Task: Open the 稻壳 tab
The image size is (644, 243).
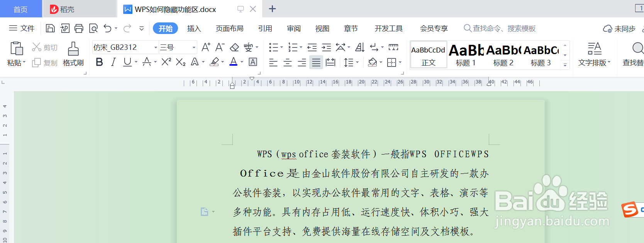Action: click(79, 9)
